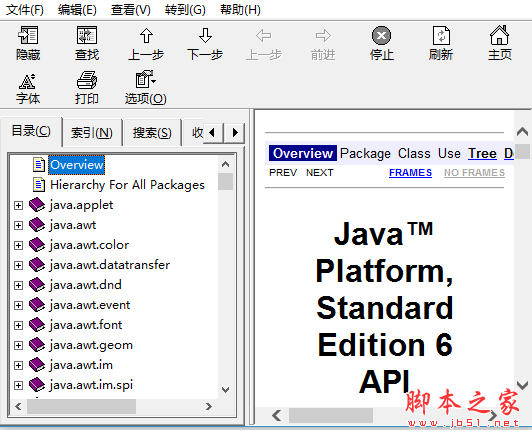Click tree panel scroll down arrow
This screenshot has width=532, height=434.
point(225,389)
